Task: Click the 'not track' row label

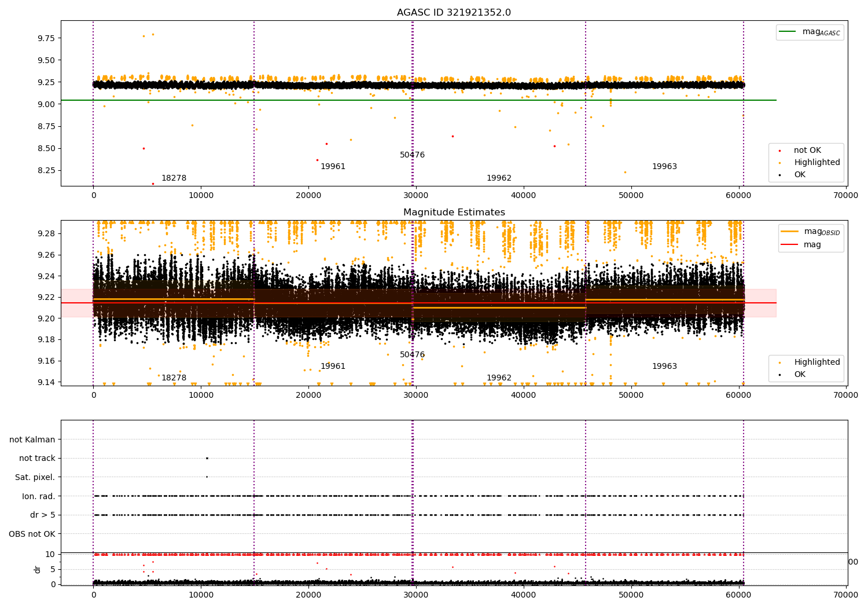Action: (37, 458)
